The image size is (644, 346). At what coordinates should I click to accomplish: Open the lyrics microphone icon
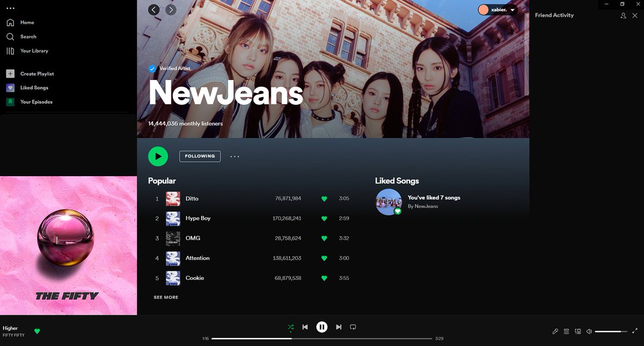point(555,331)
